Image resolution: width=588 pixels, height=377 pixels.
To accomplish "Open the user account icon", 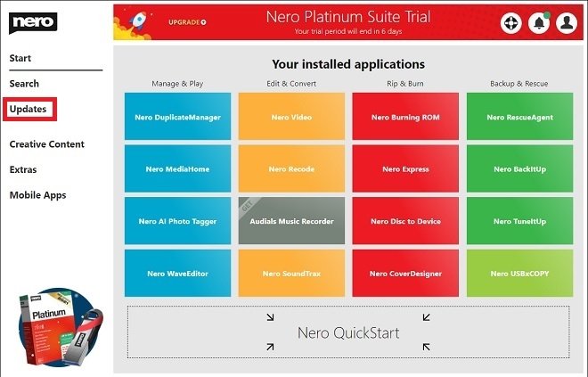I will pyautogui.click(x=567, y=23).
